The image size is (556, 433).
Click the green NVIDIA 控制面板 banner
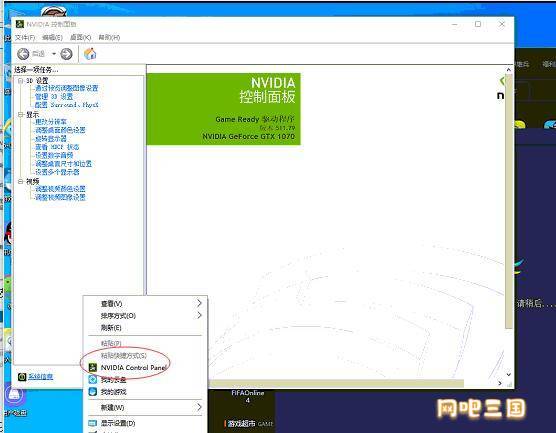click(223, 109)
